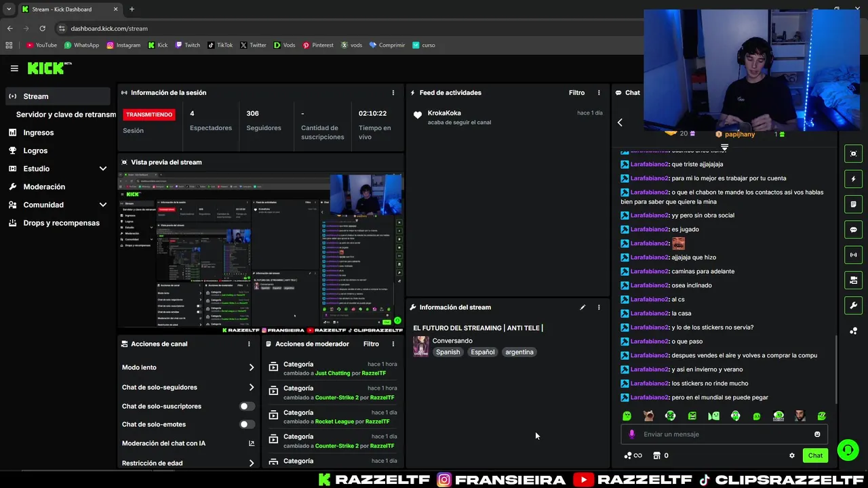Select Stream in sidebar
This screenshot has height=488, width=868.
coord(58,96)
